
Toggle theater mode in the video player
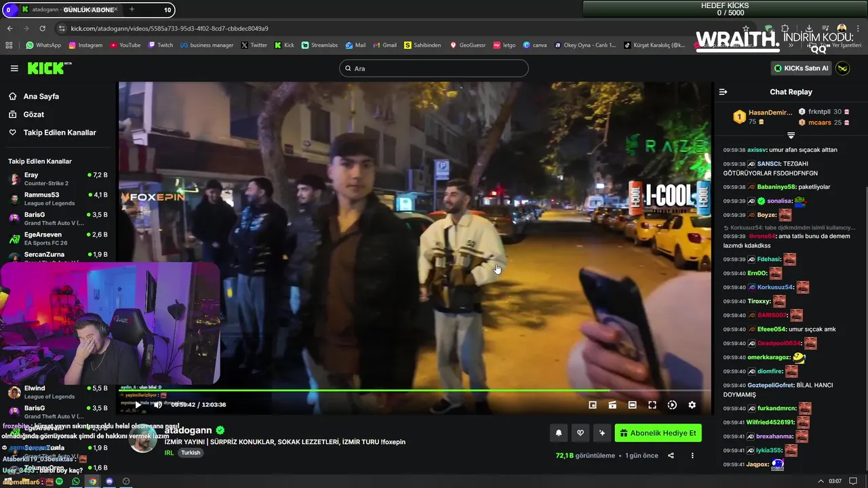632,405
